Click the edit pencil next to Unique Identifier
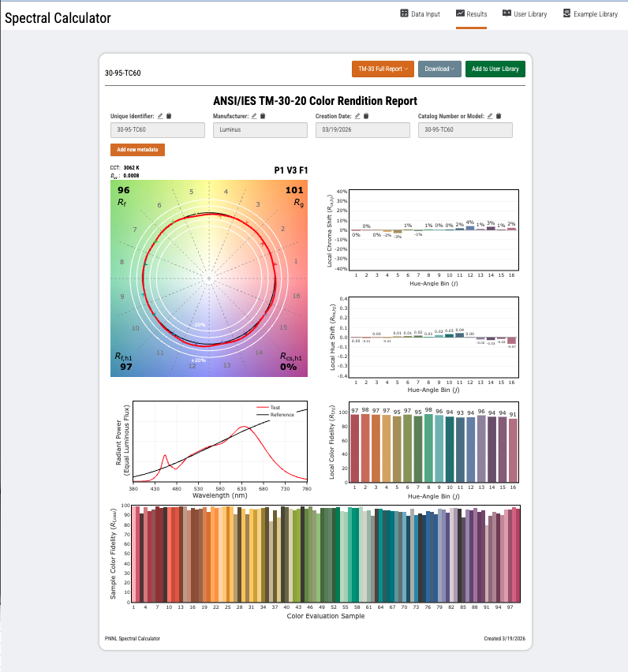The height and width of the screenshot is (672, 628). [160, 116]
